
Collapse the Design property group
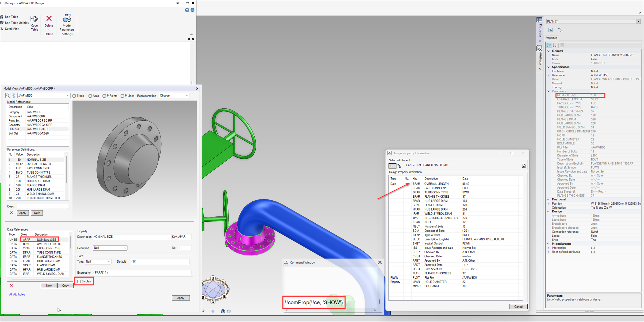point(549,212)
